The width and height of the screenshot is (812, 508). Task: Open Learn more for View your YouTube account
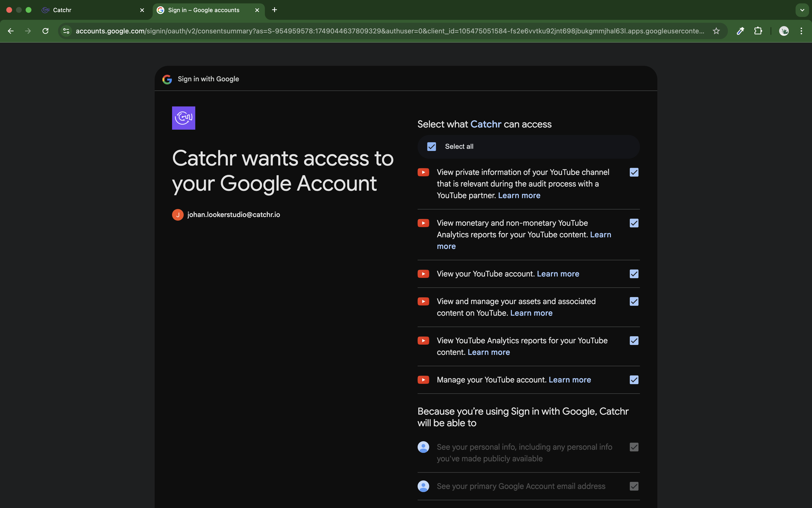coord(558,274)
